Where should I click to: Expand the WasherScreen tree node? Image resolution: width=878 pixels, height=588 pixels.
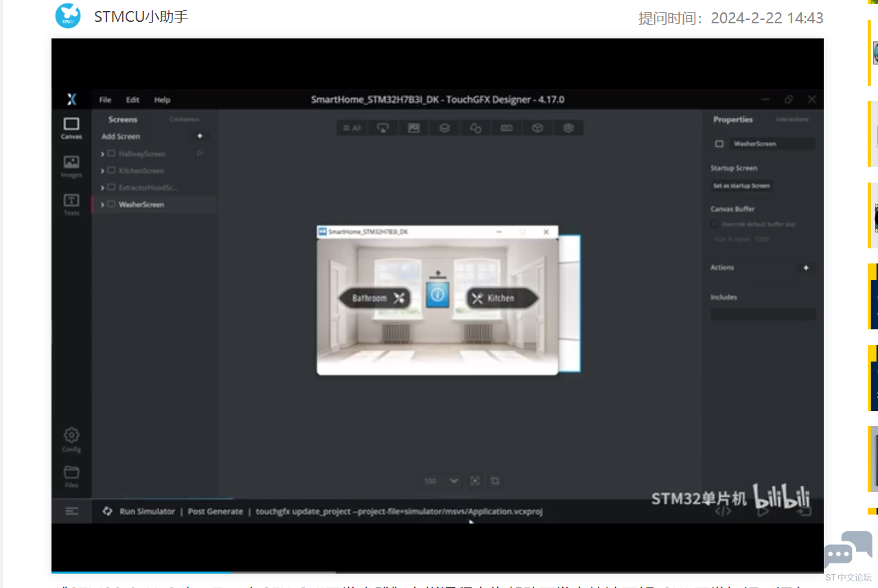click(103, 204)
